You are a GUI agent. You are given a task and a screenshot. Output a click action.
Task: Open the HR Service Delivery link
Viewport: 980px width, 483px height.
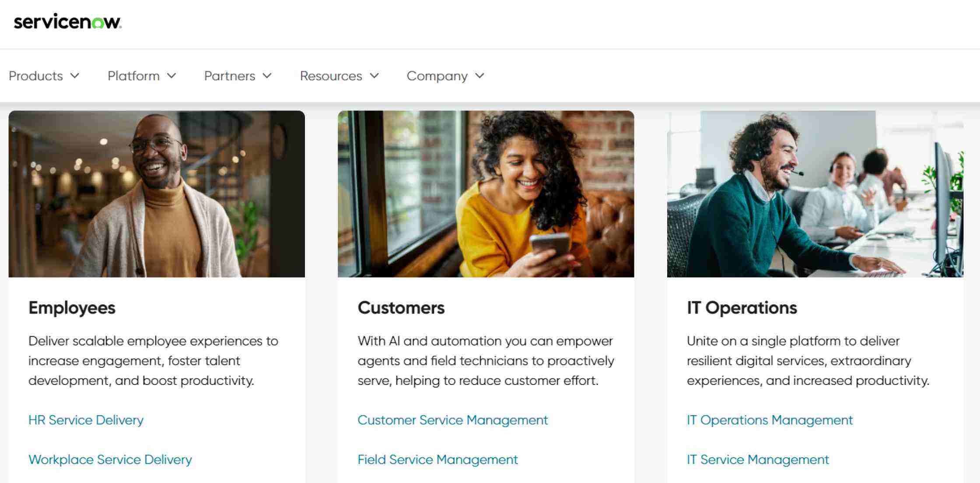86,420
